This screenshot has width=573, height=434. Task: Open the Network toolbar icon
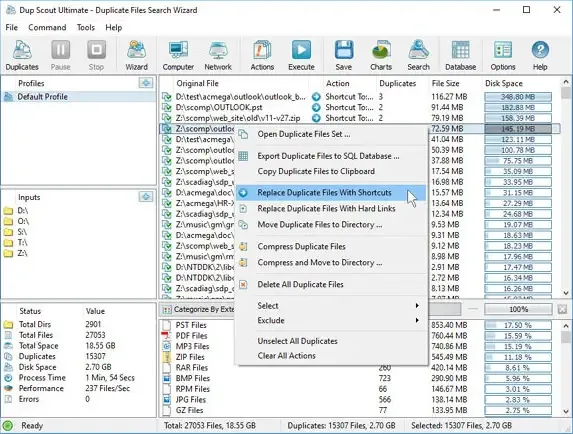click(x=218, y=55)
